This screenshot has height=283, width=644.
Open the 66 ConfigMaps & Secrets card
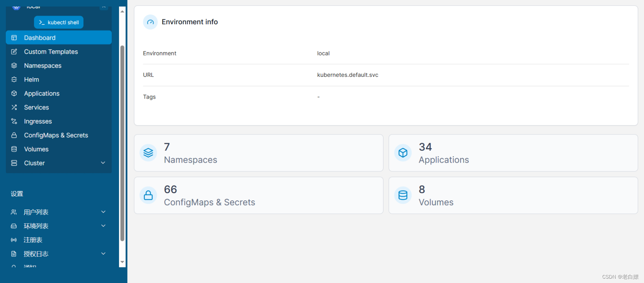click(259, 195)
